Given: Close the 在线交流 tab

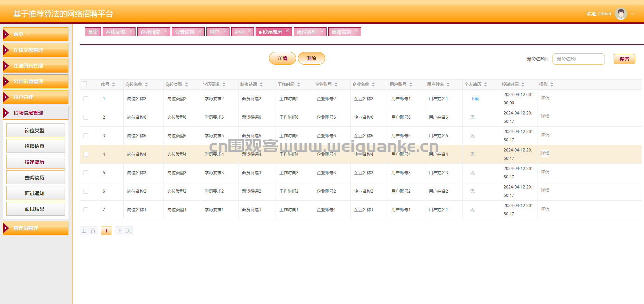Looking at the screenshot, I should 131,31.
